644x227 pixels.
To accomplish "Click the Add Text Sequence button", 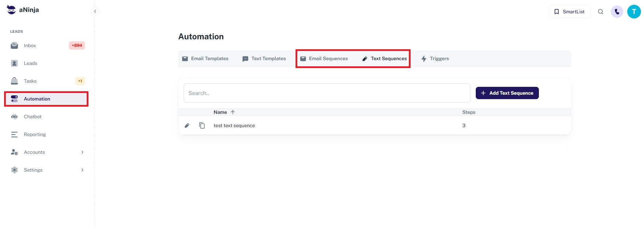I will point(507,93).
